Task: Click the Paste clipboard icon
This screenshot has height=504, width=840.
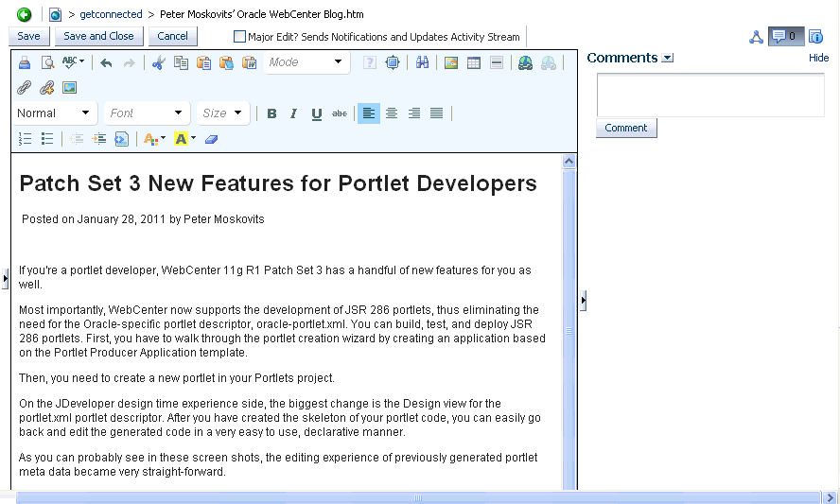Action: (x=203, y=62)
